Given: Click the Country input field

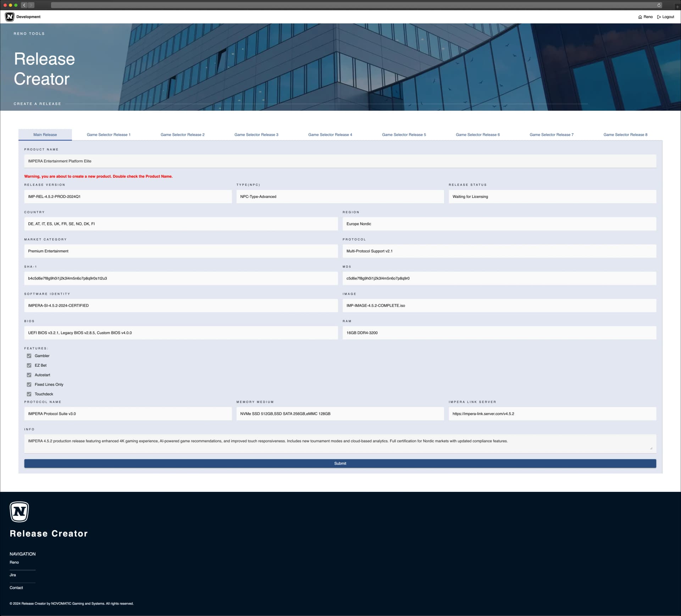Looking at the screenshot, I should [x=181, y=224].
